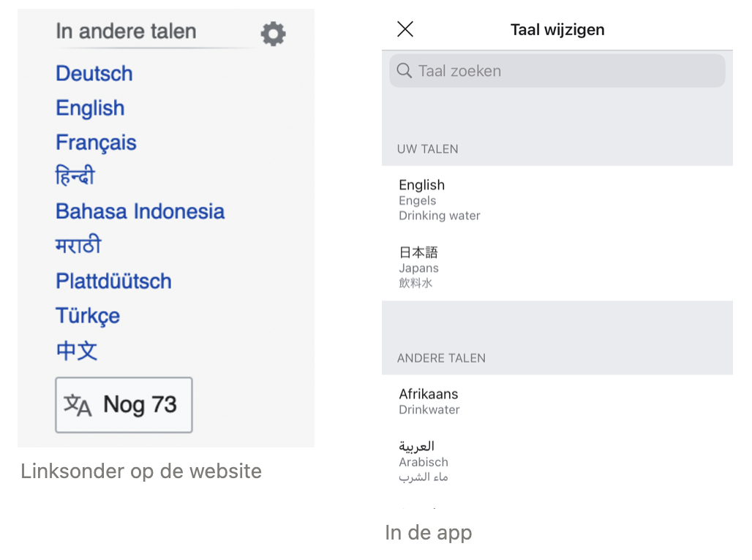Select the Arabic العربية entry
The width and height of the screenshot is (752, 560).
(557, 461)
